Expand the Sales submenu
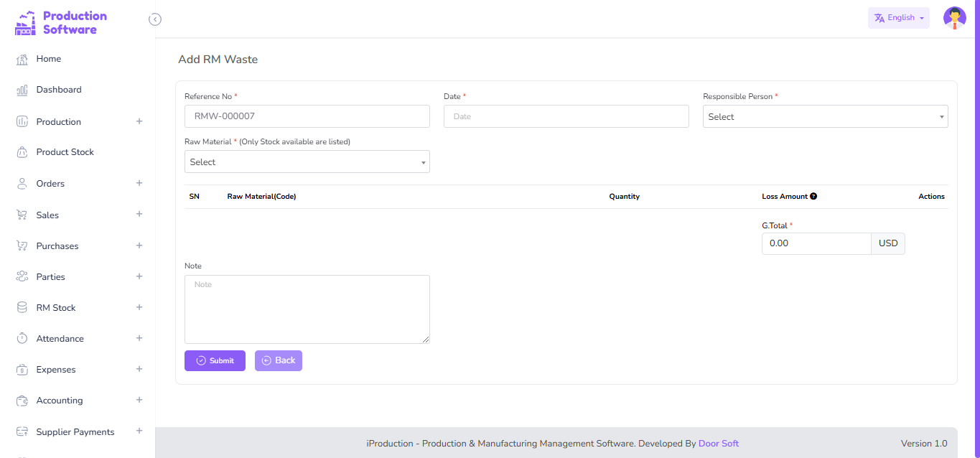Screen dimensions: 980x458 [139, 215]
